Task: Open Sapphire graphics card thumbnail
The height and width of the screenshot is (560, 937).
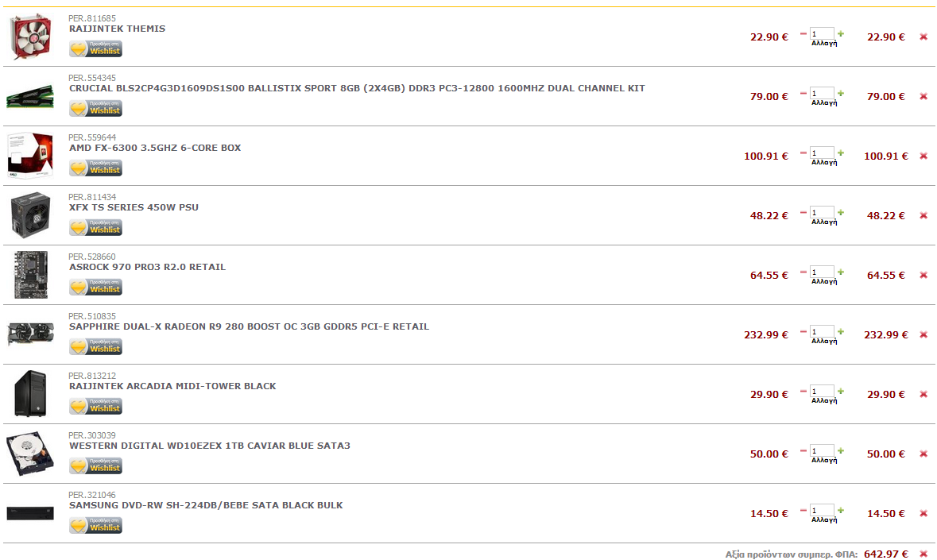Action: 30,334
